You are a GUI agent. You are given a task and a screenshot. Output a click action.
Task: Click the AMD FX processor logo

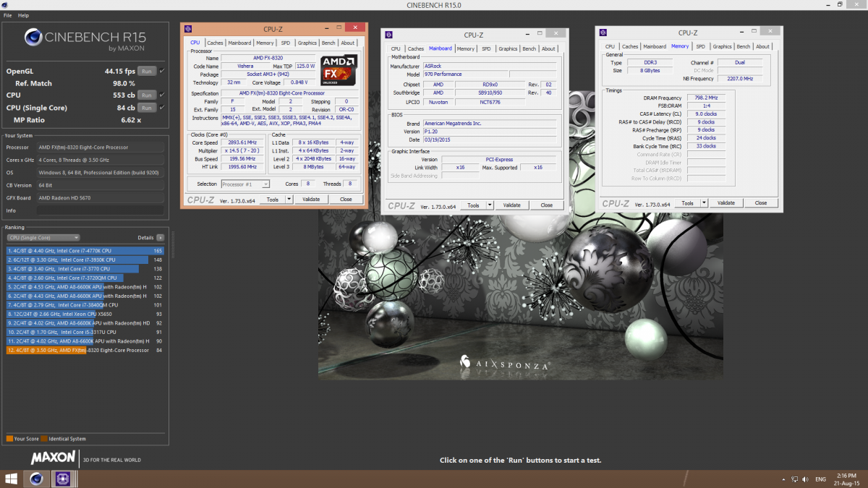(x=339, y=69)
